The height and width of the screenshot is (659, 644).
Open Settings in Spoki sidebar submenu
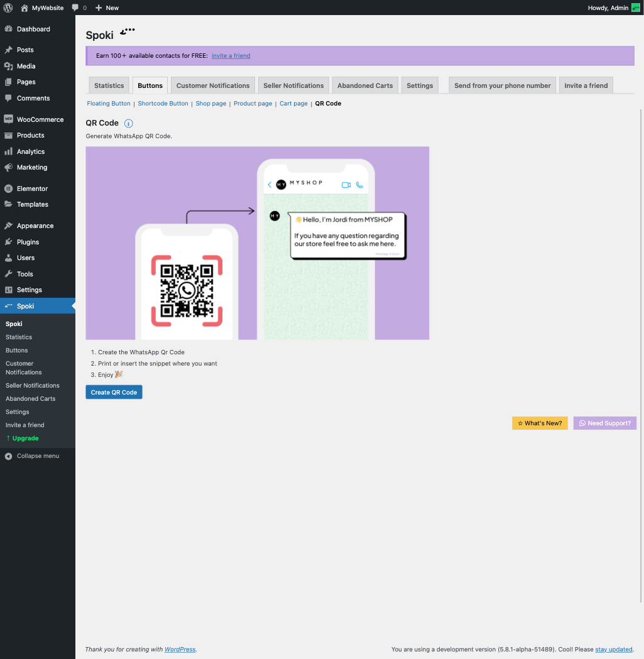point(17,412)
